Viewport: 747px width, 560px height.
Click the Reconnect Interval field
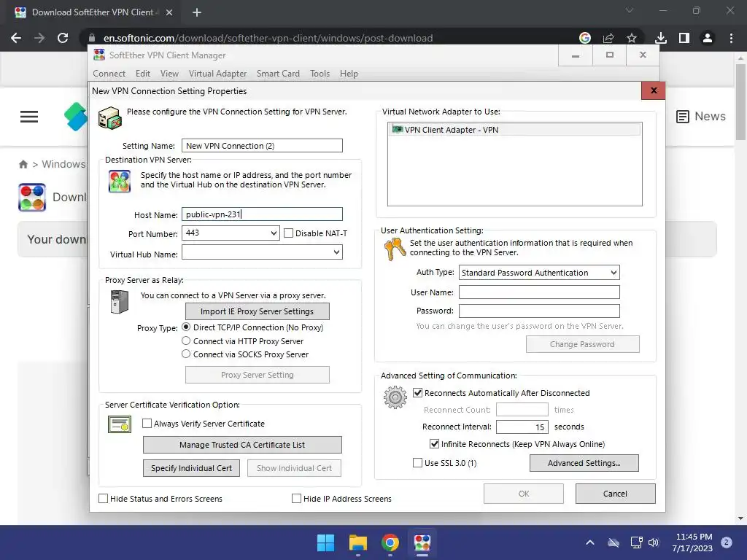522,427
